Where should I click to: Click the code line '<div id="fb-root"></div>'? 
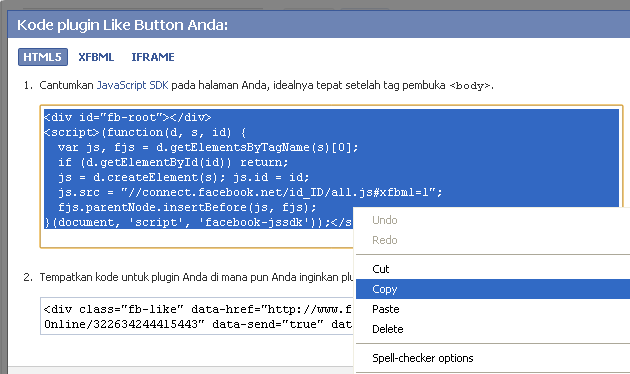click(x=127, y=117)
